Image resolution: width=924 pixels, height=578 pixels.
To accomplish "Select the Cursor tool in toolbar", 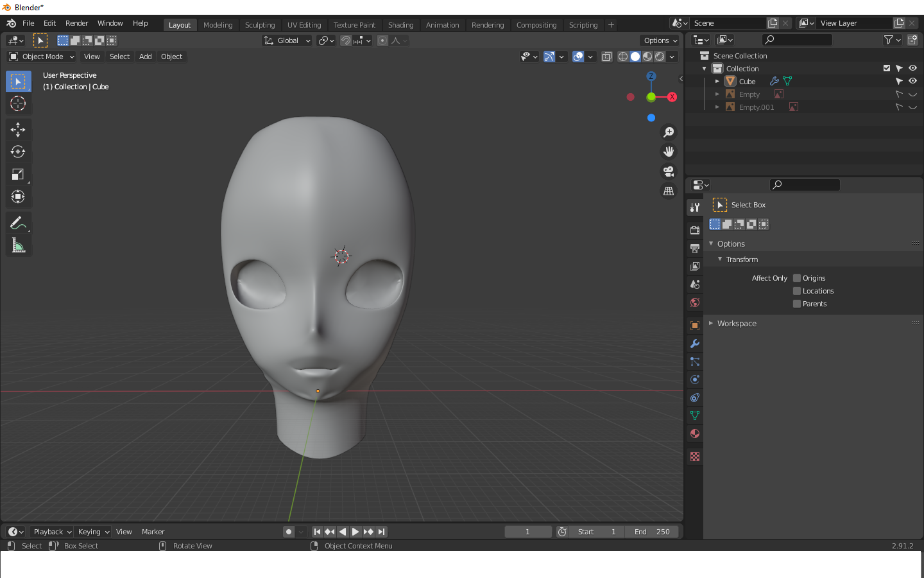I will (18, 103).
